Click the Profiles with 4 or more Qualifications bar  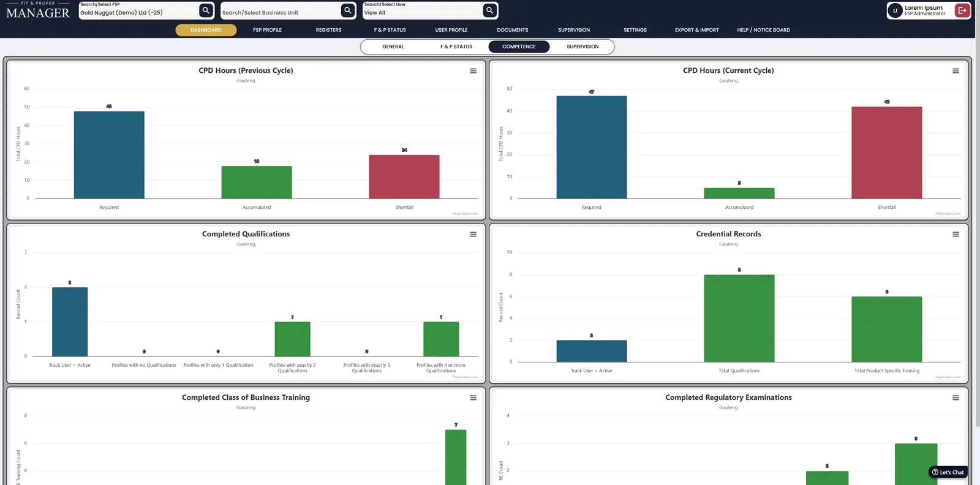(x=441, y=339)
